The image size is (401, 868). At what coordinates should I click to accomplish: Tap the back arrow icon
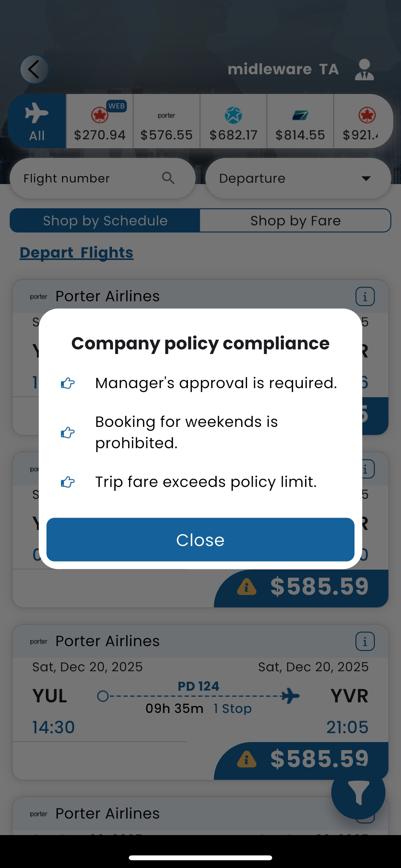[34, 69]
